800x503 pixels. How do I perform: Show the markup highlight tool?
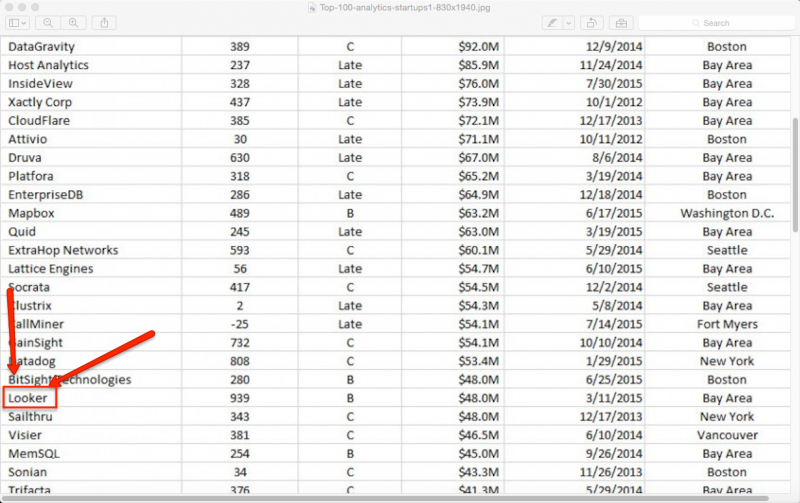(x=552, y=23)
